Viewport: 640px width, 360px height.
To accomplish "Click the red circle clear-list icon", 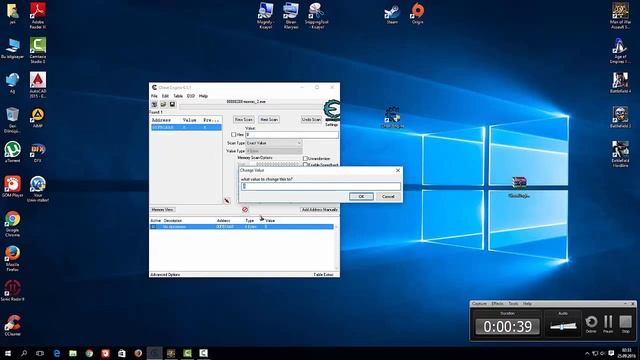I will pyautogui.click(x=245, y=209).
